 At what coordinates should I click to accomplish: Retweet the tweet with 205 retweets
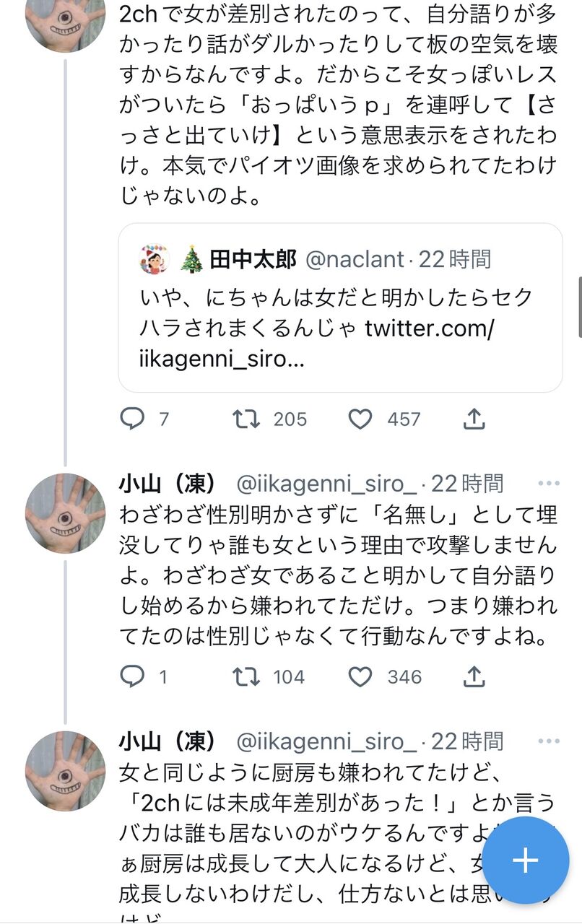[x=247, y=419]
